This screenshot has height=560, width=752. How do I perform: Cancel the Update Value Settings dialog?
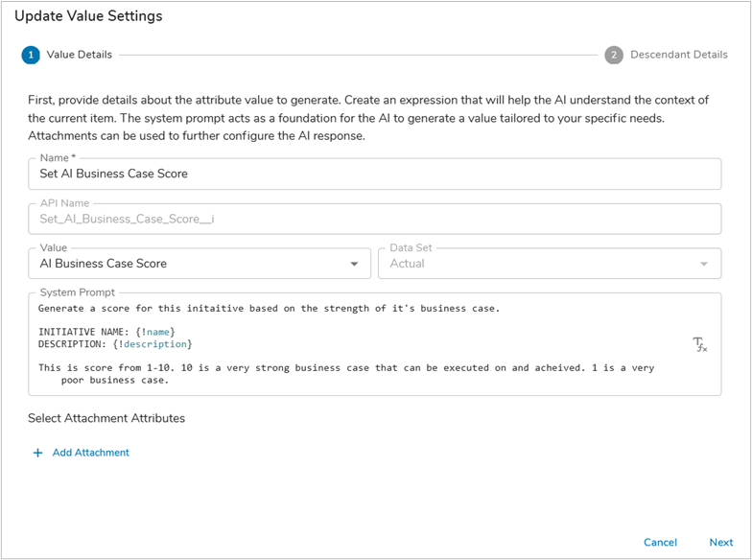(x=660, y=542)
